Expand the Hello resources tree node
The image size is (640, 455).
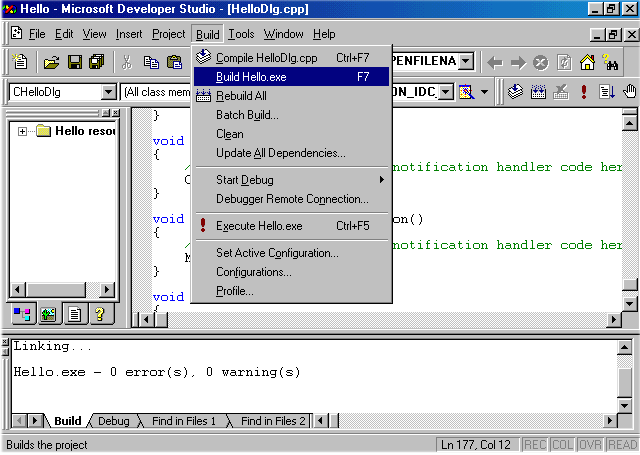pos(22,131)
